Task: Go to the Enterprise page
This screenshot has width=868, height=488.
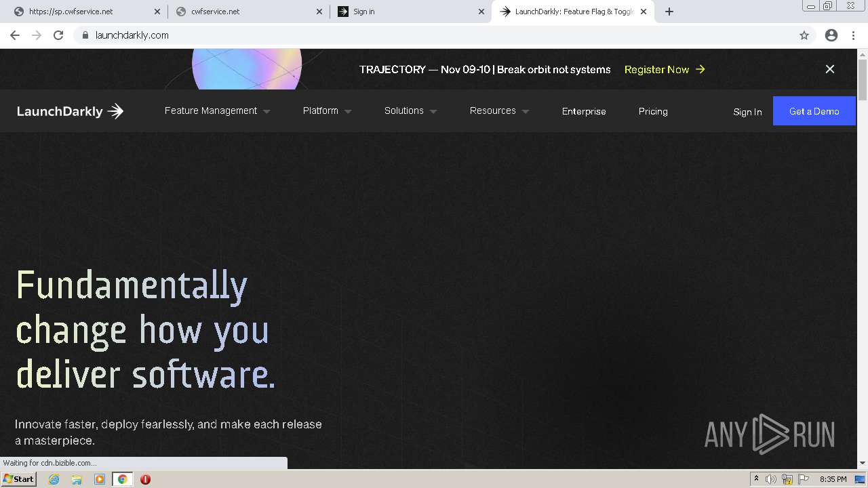Action: (x=584, y=111)
